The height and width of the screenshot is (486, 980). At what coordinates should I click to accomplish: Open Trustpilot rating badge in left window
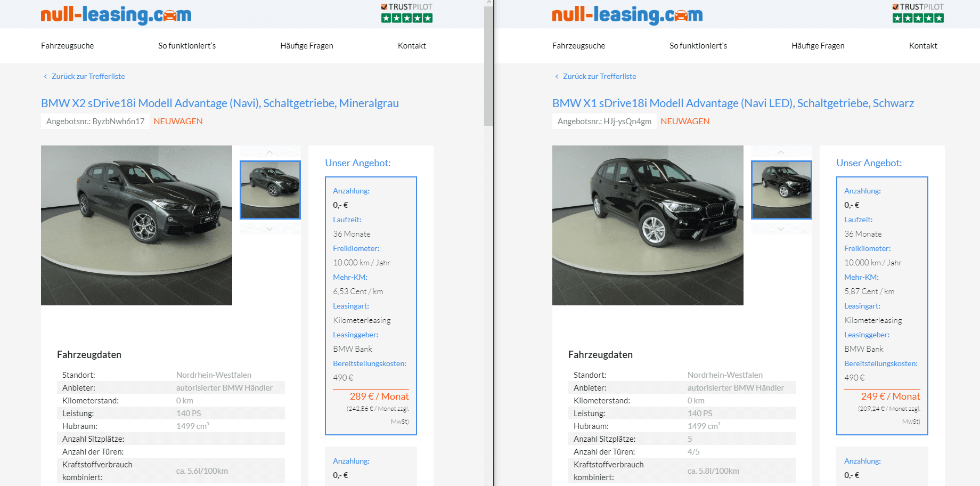407,13
